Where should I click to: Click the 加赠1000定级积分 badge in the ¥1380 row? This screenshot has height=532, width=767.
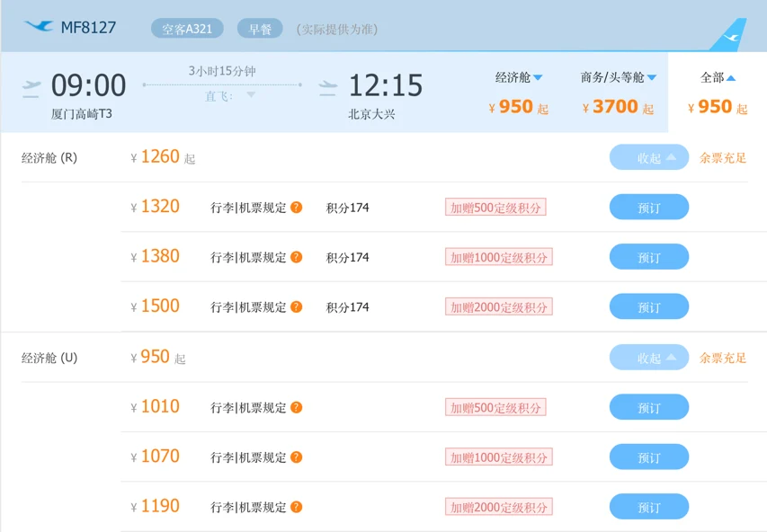498,257
